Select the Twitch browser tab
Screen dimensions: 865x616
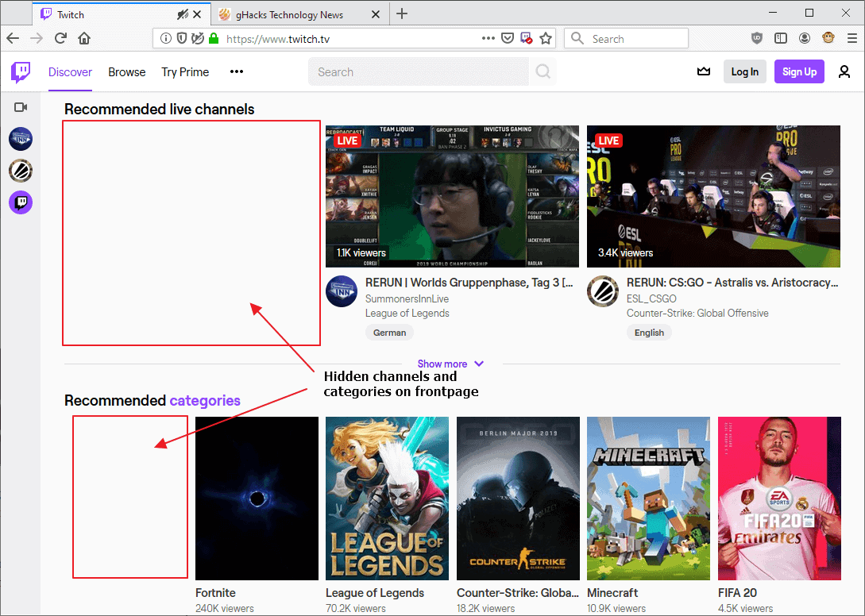point(122,15)
